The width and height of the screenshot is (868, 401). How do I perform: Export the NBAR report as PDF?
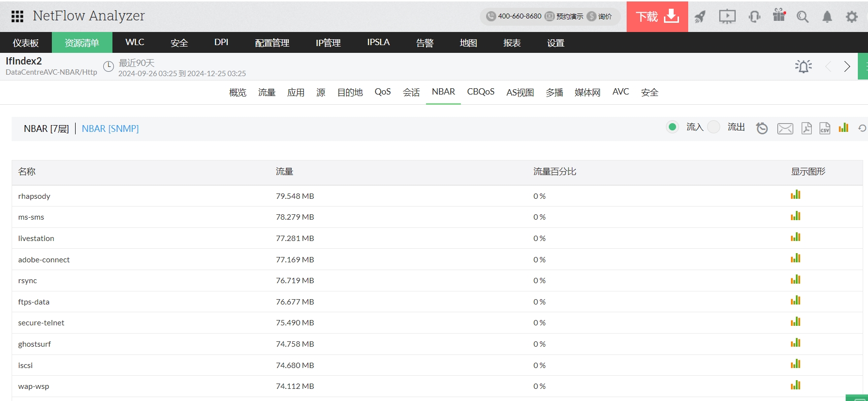pyautogui.click(x=806, y=128)
